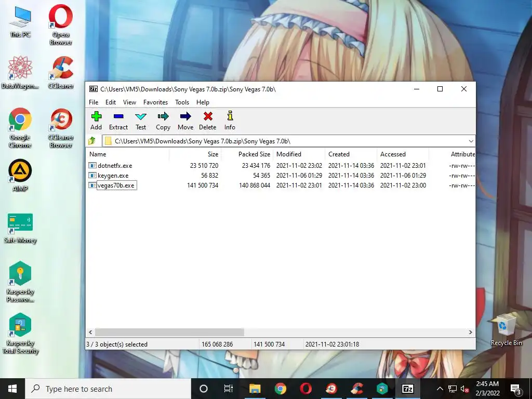Click the horizontal scrollbar thumb
Viewport: 532px width, 399px height.
(169, 332)
